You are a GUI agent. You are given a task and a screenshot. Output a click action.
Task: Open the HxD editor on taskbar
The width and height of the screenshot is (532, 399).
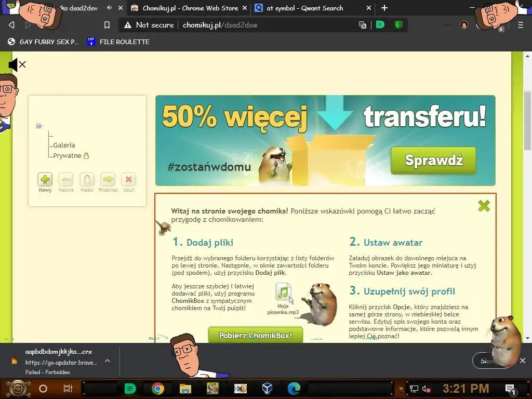tap(240, 389)
